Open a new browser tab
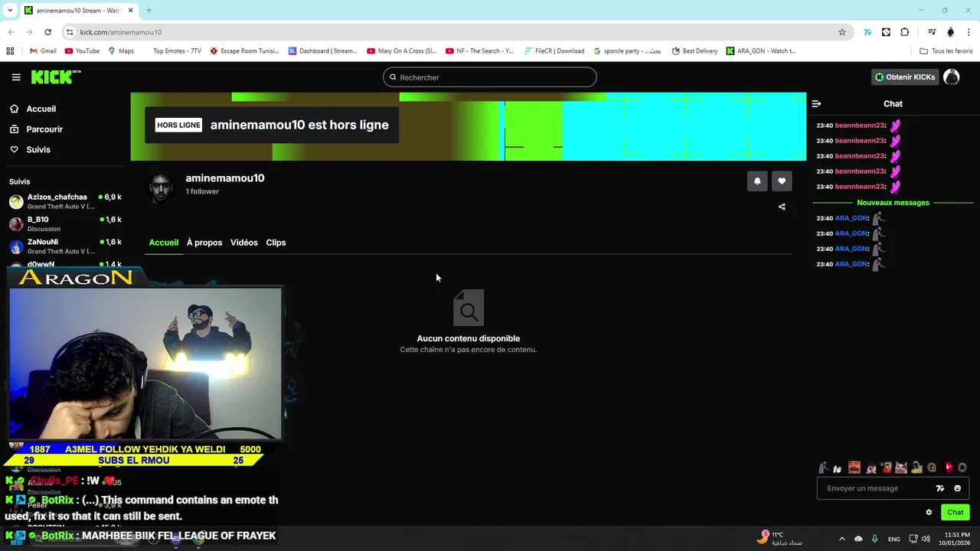 click(x=149, y=11)
